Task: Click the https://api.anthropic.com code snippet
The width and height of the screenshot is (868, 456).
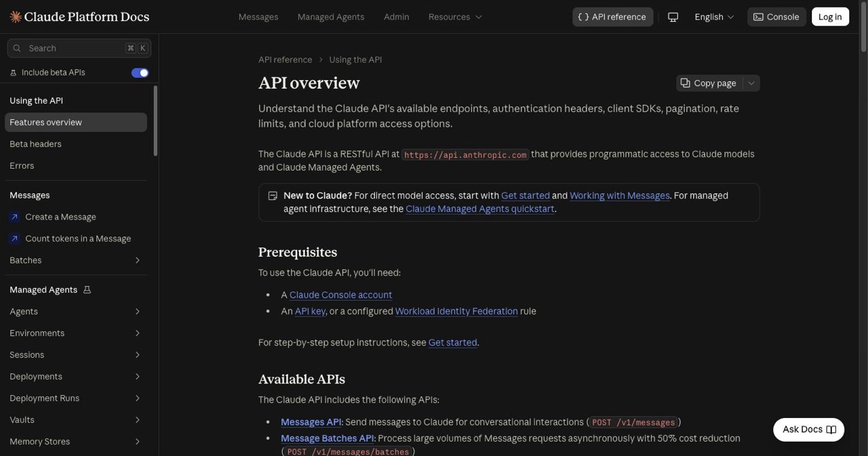Action: (x=465, y=154)
